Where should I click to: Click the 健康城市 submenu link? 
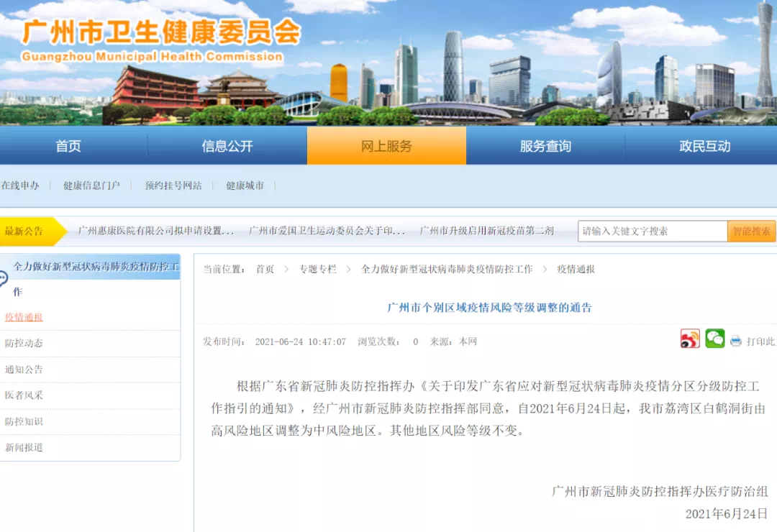point(245,185)
